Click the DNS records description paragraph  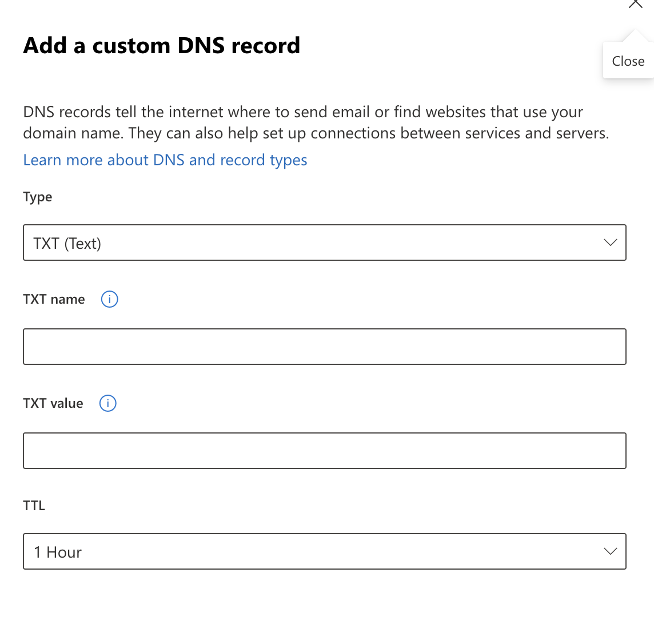316,122
